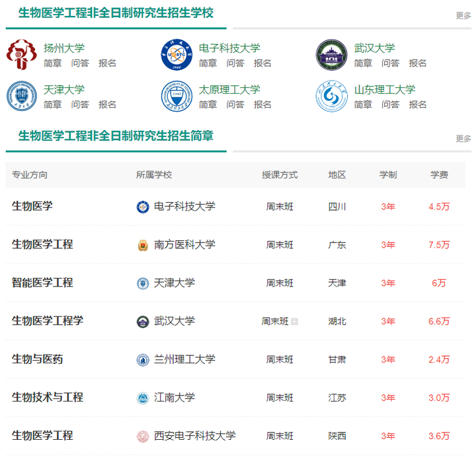The width and height of the screenshot is (476, 457).
Task: Click the 电子科技大学 logo in school list
Action: click(177, 55)
